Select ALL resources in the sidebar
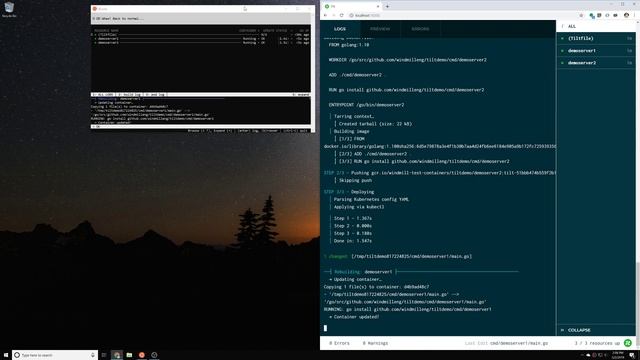 [596, 26]
